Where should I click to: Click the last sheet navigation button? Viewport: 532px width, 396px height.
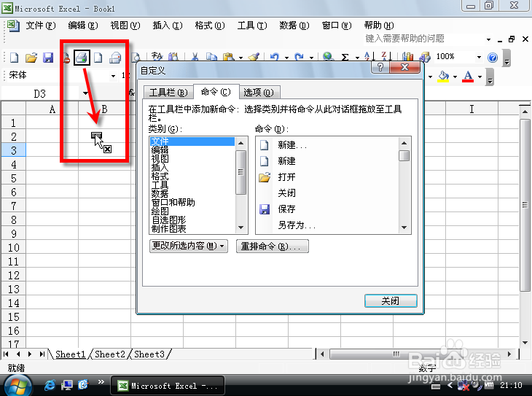[42, 354]
